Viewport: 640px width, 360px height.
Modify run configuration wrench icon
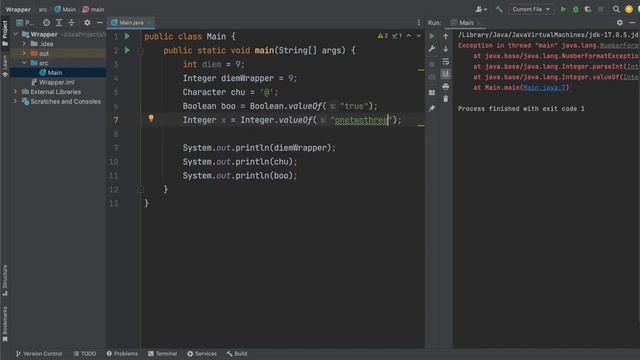(432, 49)
